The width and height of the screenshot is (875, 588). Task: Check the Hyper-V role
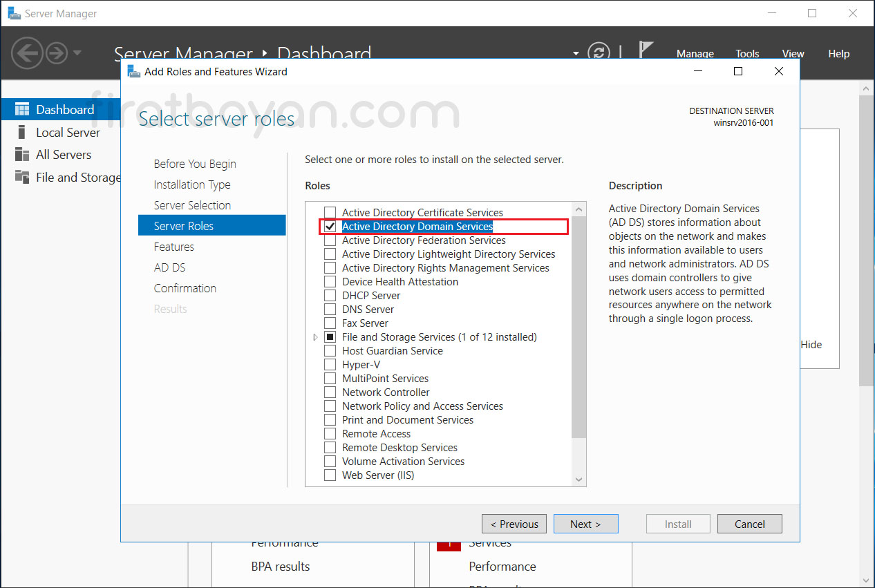[x=330, y=365]
